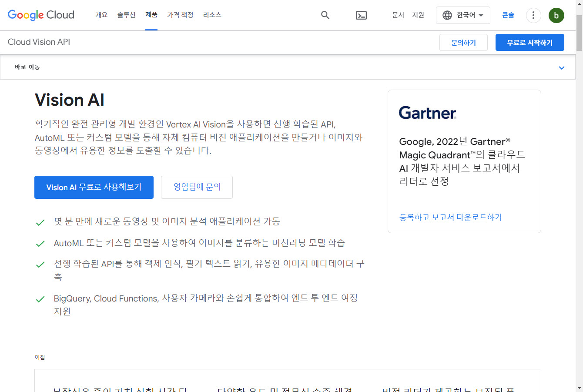Click the 영업팀에 문의 button
Image resolution: width=583 pixels, height=392 pixels.
coord(197,187)
